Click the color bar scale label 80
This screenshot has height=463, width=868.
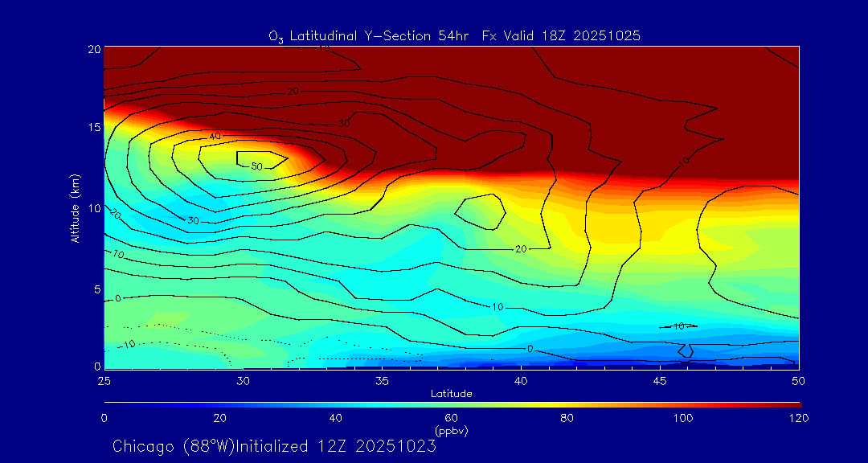click(567, 418)
